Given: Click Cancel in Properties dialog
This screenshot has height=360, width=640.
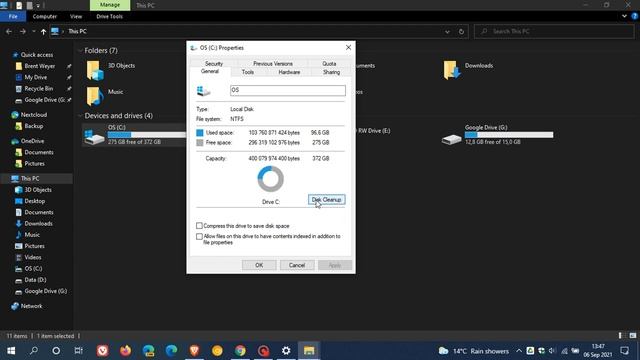Looking at the screenshot, I should click(297, 265).
